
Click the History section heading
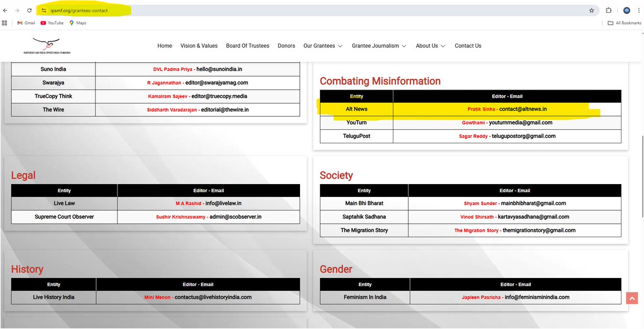pos(27,269)
